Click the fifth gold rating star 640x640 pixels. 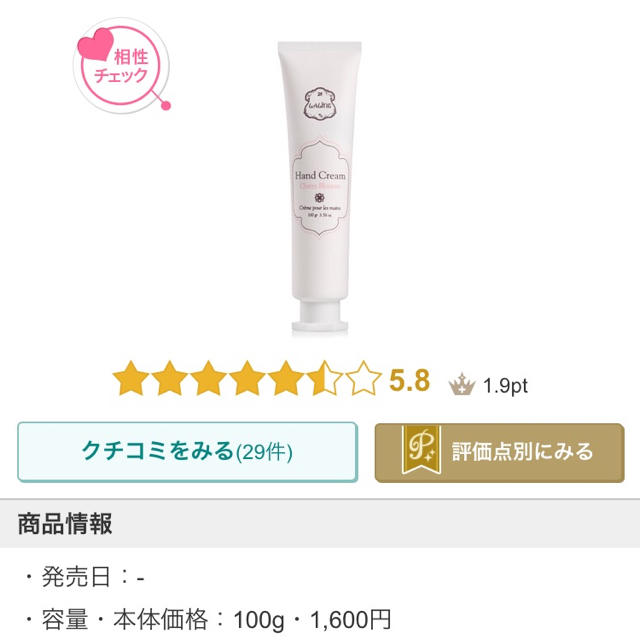(286, 378)
